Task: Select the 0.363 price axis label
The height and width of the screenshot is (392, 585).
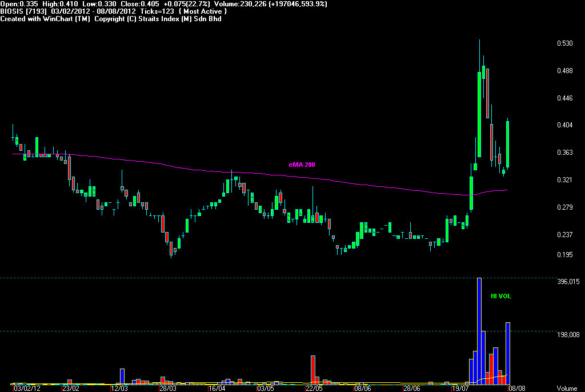Action: click(x=565, y=153)
